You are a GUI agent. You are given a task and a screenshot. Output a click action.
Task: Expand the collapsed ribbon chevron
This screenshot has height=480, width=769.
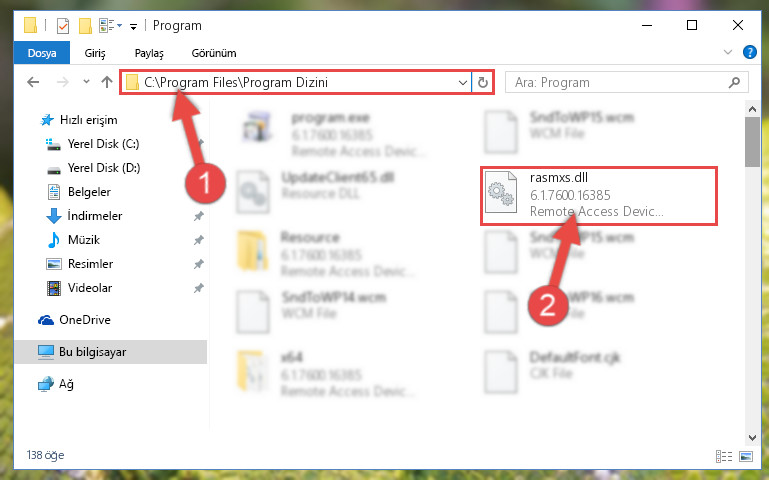click(x=728, y=52)
